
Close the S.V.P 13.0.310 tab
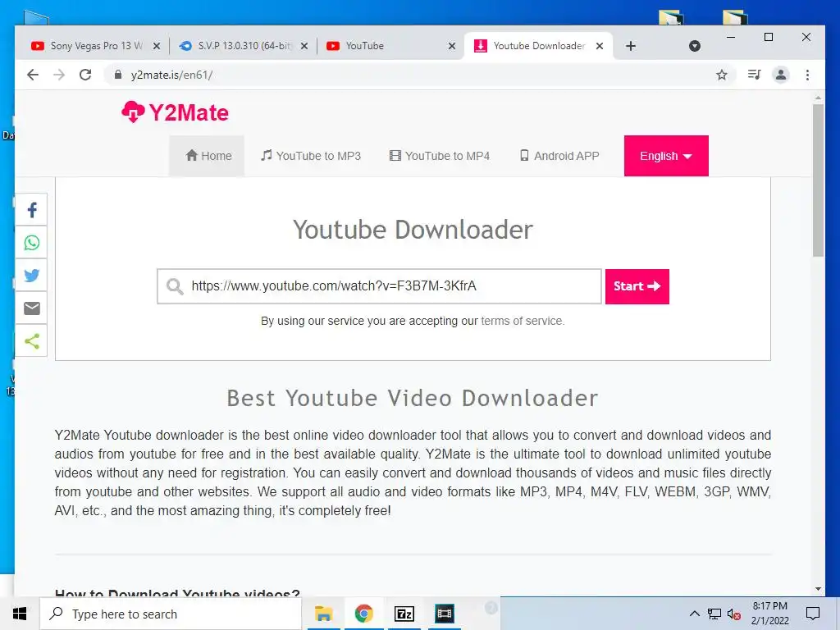click(304, 46)
